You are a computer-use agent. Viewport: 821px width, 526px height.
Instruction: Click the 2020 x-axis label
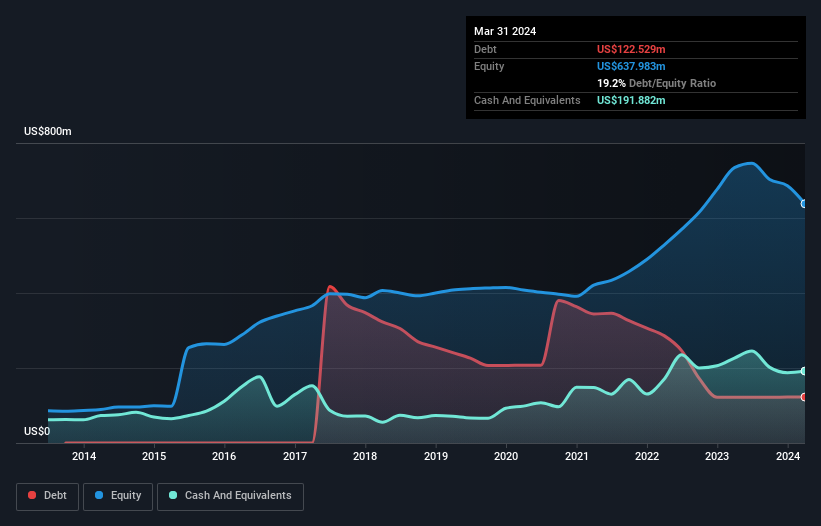pyautogui.click(x=506, y=456)
